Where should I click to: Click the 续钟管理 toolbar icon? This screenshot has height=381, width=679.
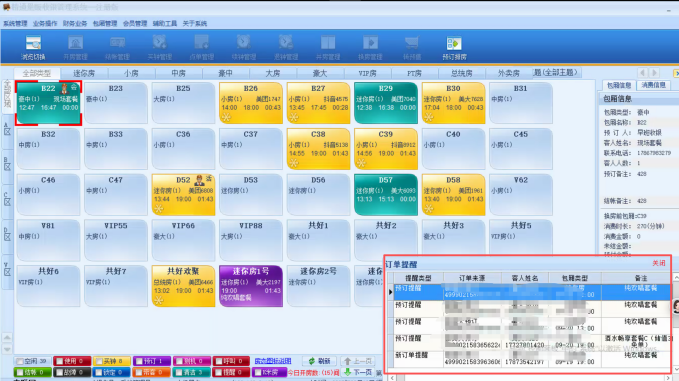click(244, 48)
